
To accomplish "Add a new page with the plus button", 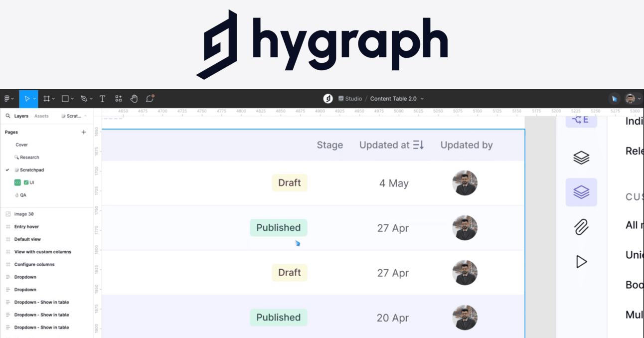I will [84, 132].
